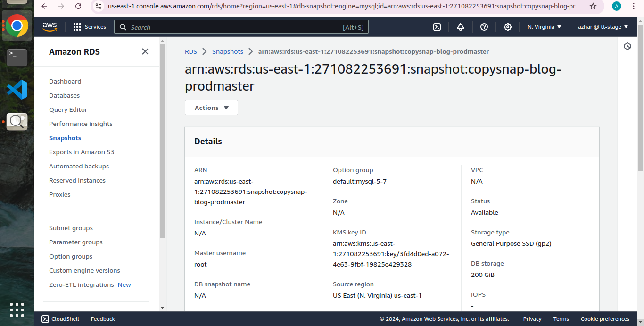Close the Amazon RDS sidebar panel

(145, 51)
